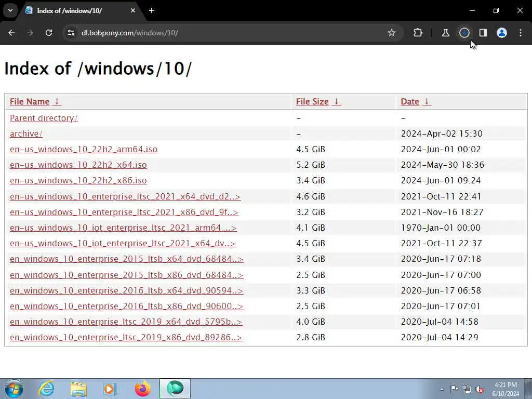
Task: View site information icon beside the URL
Action: 71,33
